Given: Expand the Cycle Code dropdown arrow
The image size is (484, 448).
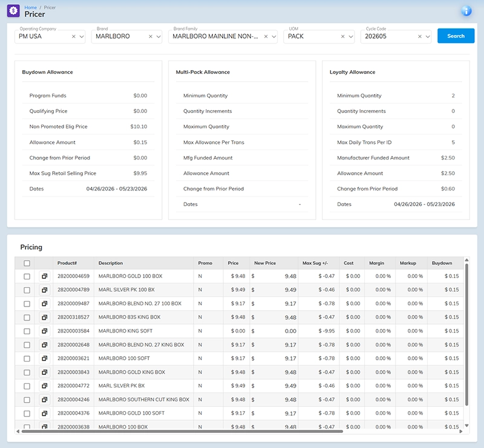Looking at the screenshot, I should click(428, 36).
